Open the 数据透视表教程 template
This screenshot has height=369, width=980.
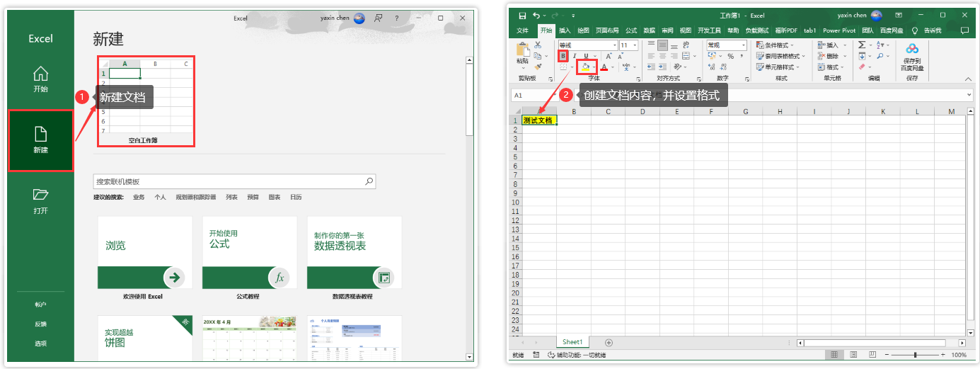pyautogui.click(x=354, y=258)
